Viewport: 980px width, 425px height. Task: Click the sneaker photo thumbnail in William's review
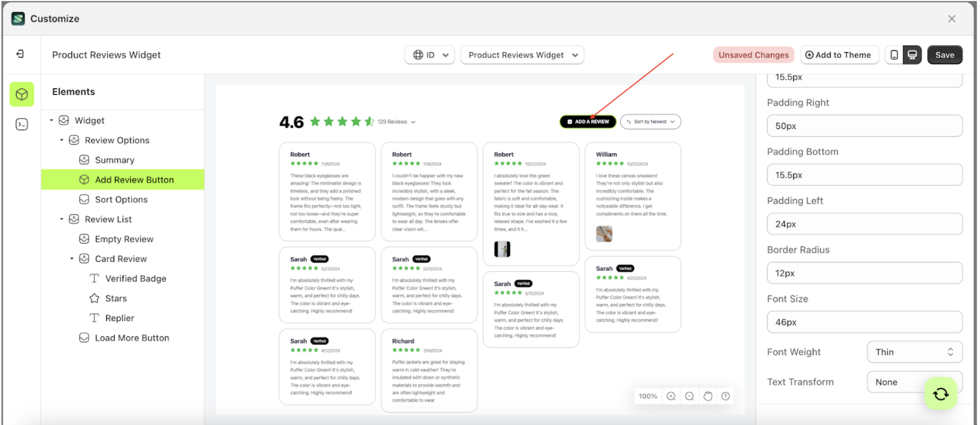pyautogui.click(x=604, y=234)
